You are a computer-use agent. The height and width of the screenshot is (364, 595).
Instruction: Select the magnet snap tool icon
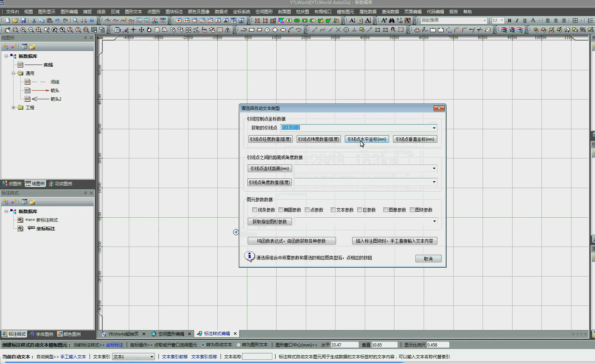pos(393,30)
